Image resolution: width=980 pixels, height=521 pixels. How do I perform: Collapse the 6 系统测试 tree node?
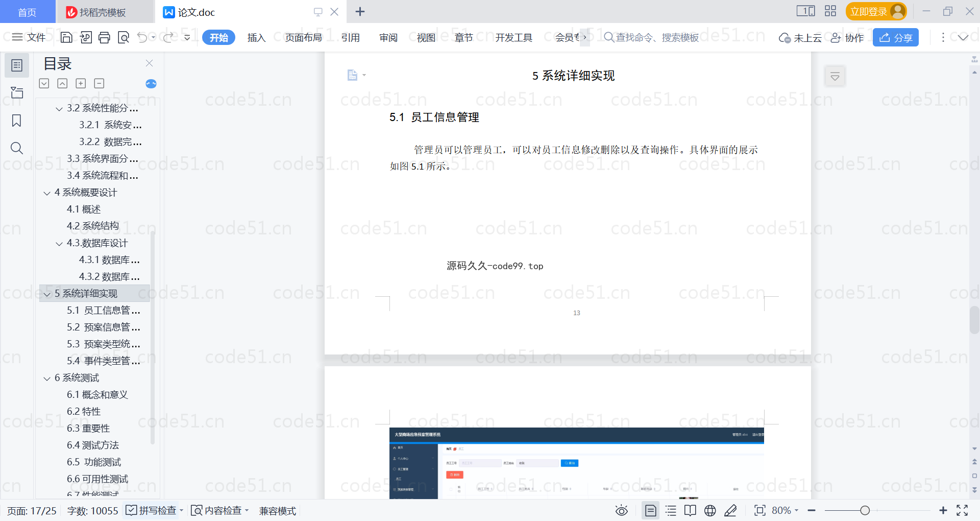tap(47, 378)
